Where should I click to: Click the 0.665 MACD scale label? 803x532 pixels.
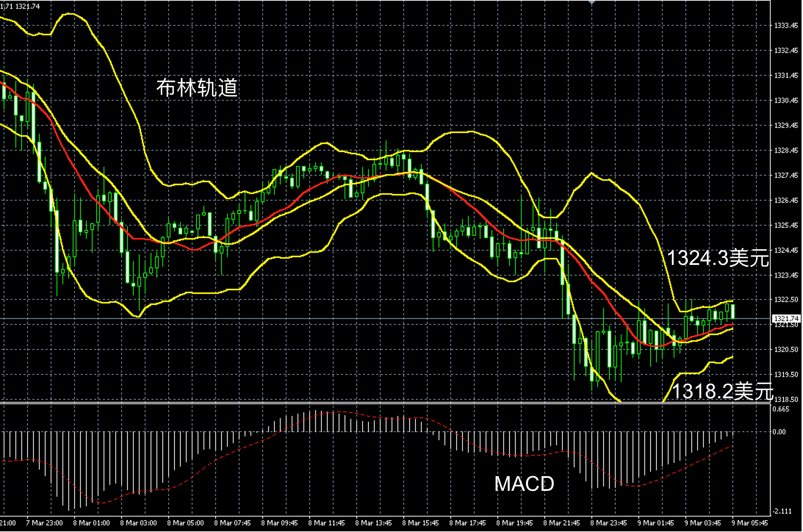(781, 409)
